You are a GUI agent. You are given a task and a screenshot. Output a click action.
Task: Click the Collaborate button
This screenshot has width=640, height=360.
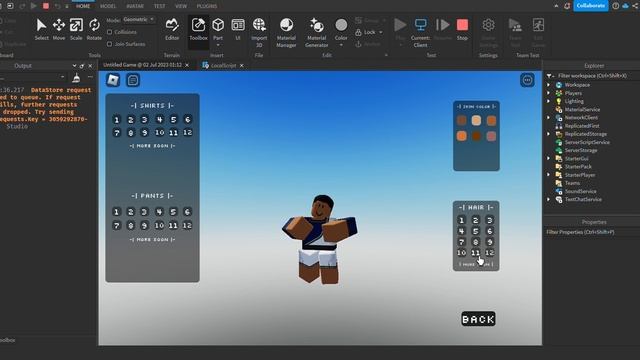point(591,6)
